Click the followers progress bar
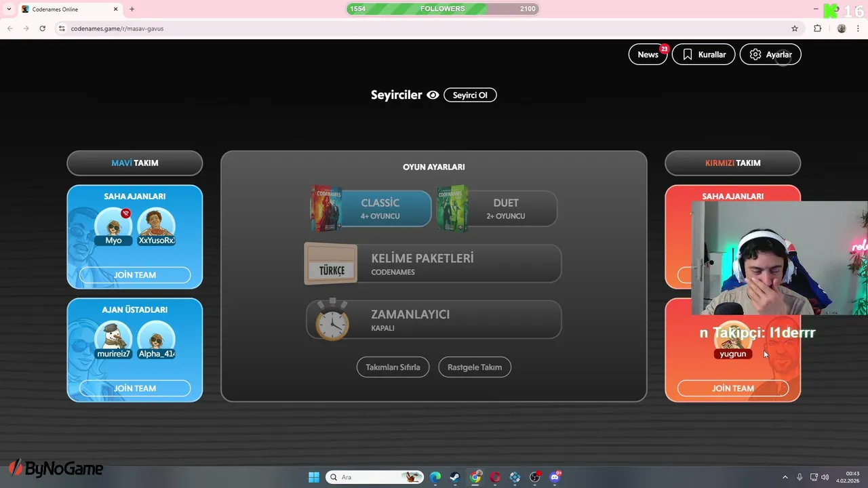Screen dimensions: 868x488 (x=443, y=9)
